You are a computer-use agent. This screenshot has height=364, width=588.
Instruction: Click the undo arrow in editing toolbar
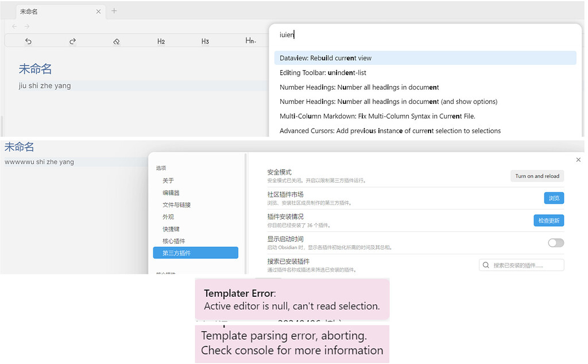point(29,41)
